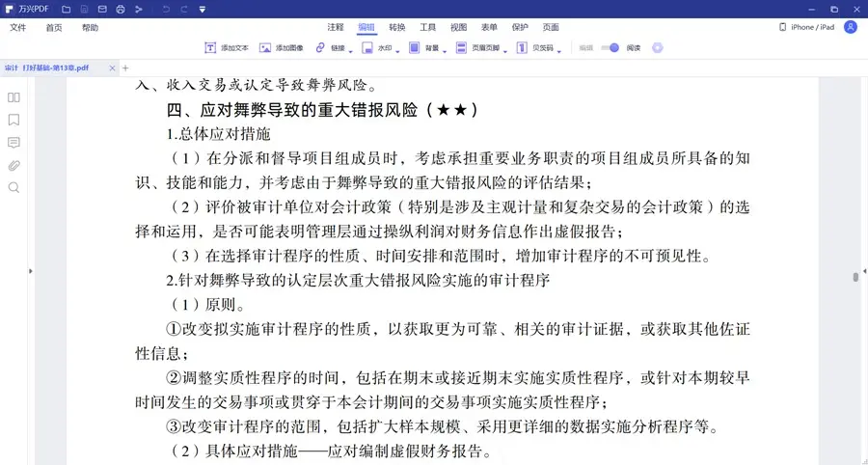
Task: Click the 阅读 mode label
Action: [634, 48]
